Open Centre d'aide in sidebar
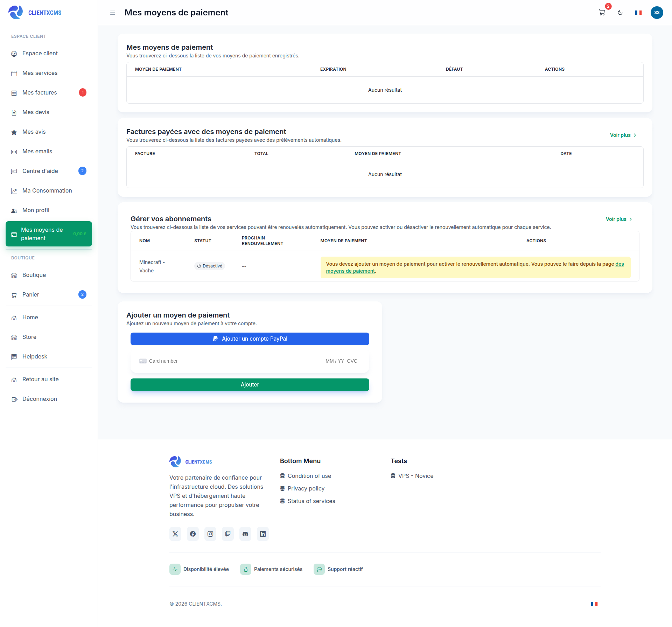This screenshot has width=672, height=627. 49,171
